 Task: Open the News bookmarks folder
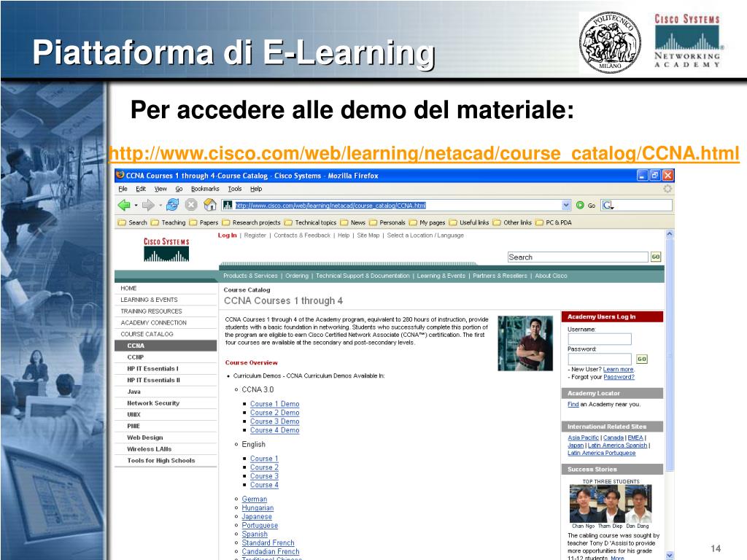click(352, 222)
